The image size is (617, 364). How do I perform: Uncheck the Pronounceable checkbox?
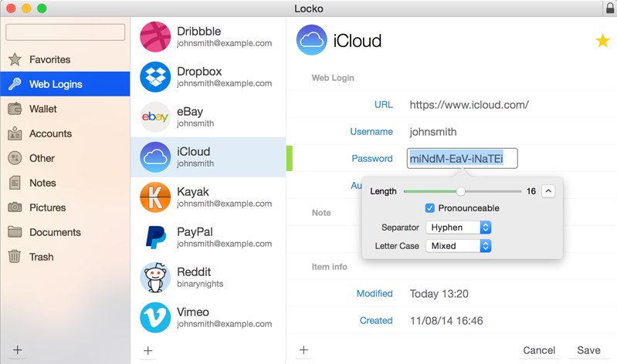[x=429, y=208]
